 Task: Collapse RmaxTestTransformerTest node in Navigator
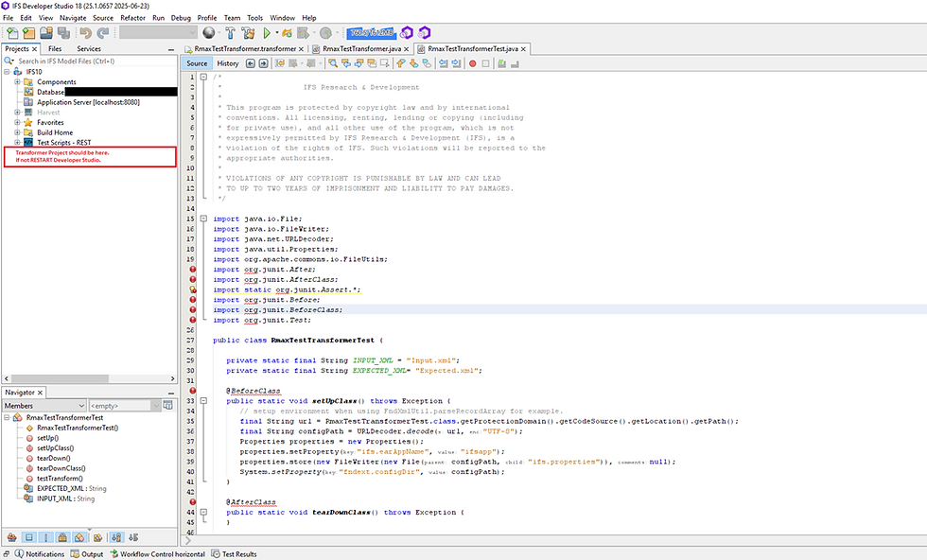tap(7, 417)
